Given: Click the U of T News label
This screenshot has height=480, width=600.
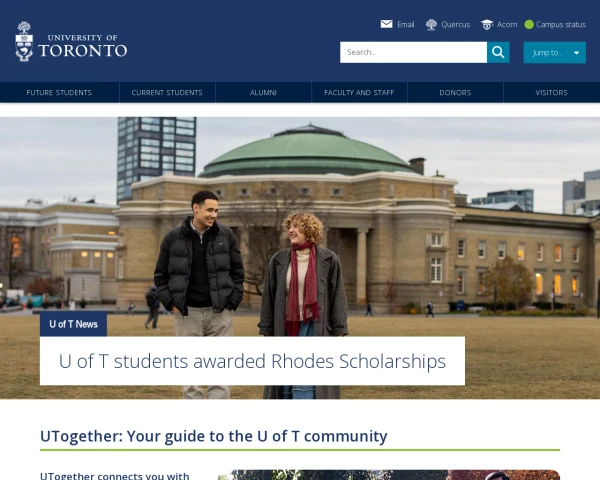Looking at the screenshot, I should 73,324.
